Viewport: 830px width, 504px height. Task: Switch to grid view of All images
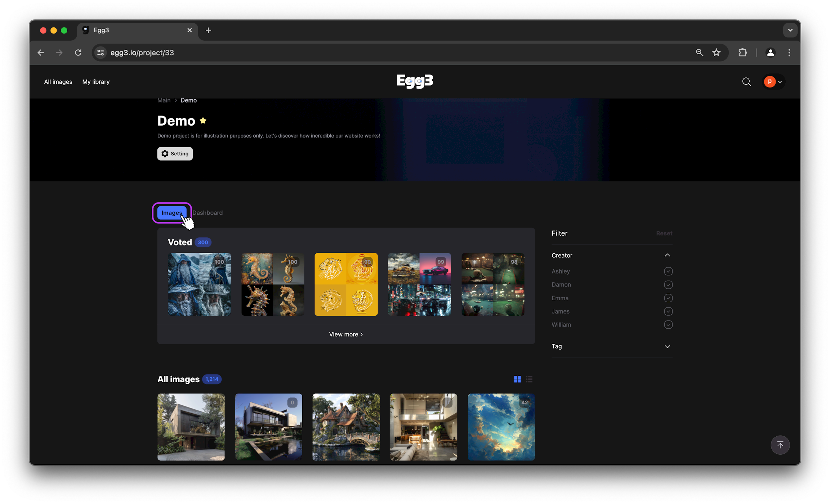click(517, 379)
